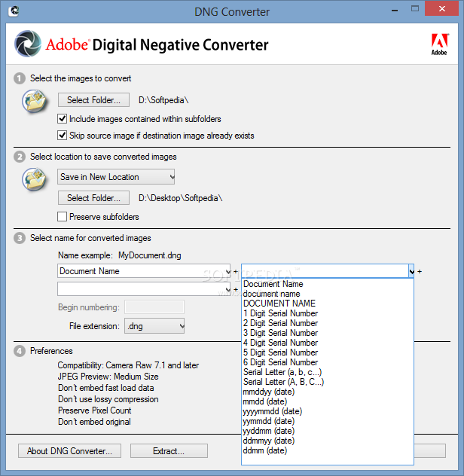The width and height of the screenshot is (464, 476).
Task: Click the DNG Converter title bar app icon
Action: 14,11
